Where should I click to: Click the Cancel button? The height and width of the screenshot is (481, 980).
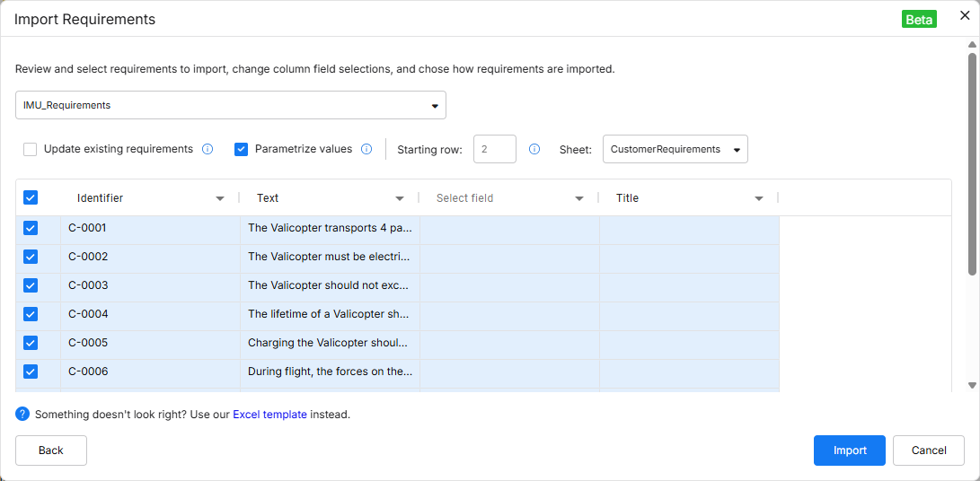929,450
